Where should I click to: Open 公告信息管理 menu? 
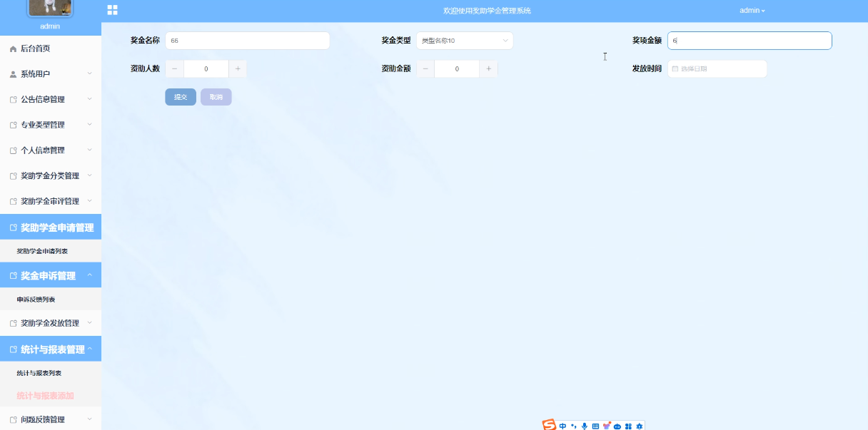[51, 99]
